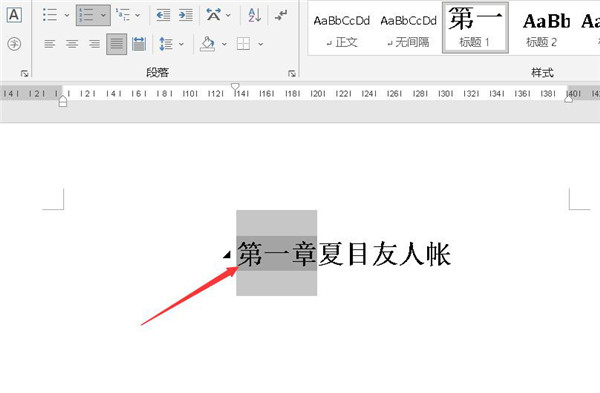The height and width of the screenshot is (393, 600).
Task: Apply 标题 2 style
Action: pyautogui.click(x=545, y=29)
